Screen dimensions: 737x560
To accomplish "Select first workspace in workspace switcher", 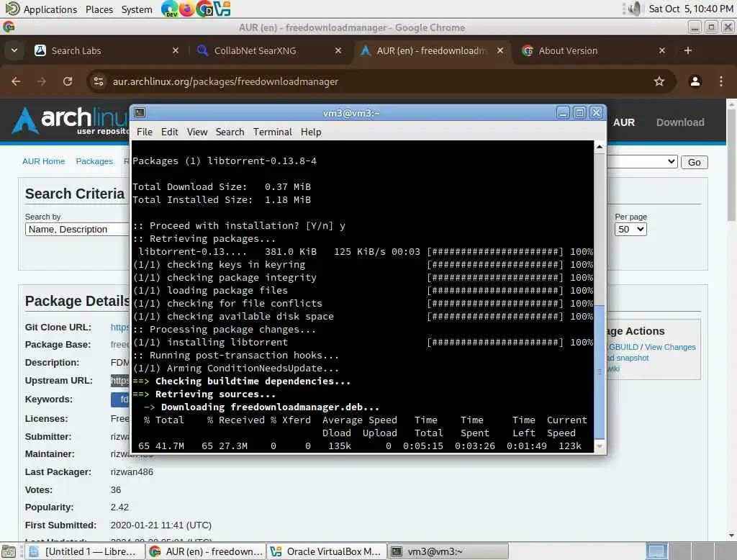I will [x=656, y=551].
